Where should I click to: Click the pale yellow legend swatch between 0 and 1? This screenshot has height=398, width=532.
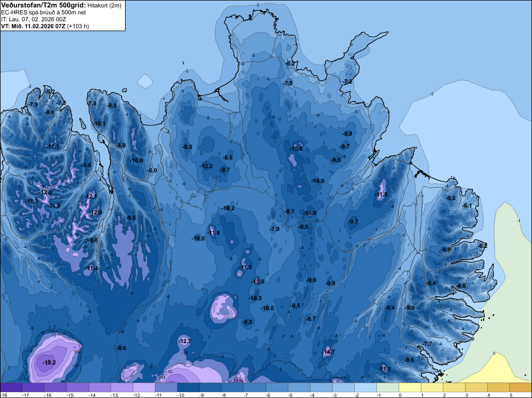(410, 387)
